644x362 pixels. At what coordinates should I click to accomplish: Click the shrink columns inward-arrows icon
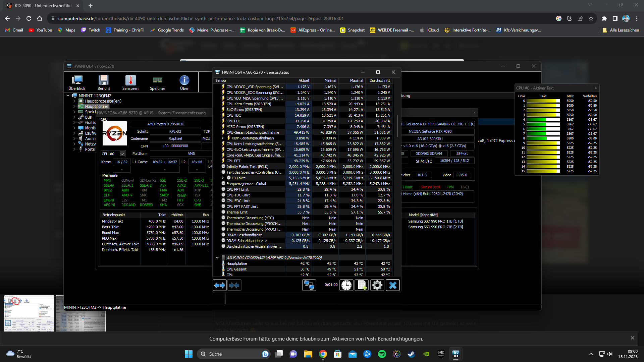tap(234, 285)
